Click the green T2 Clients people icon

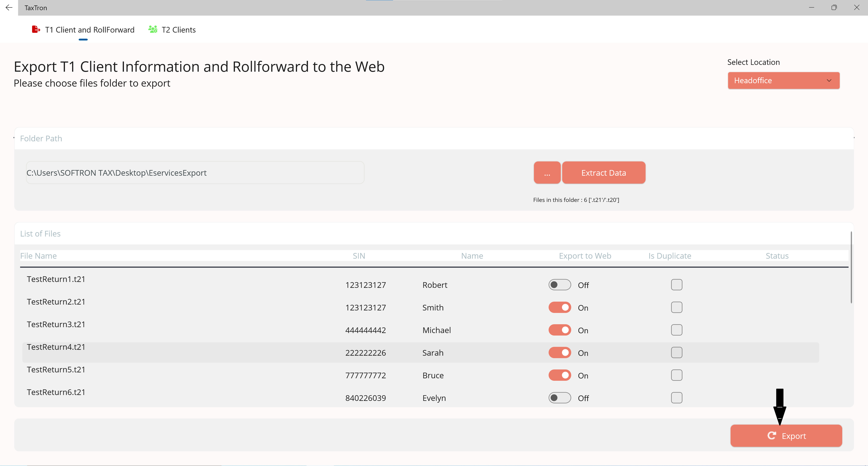[153, 29]
